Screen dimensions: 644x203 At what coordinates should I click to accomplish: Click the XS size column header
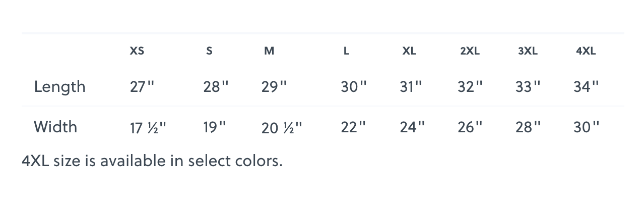pyautogui.click(x=137, y=51)
